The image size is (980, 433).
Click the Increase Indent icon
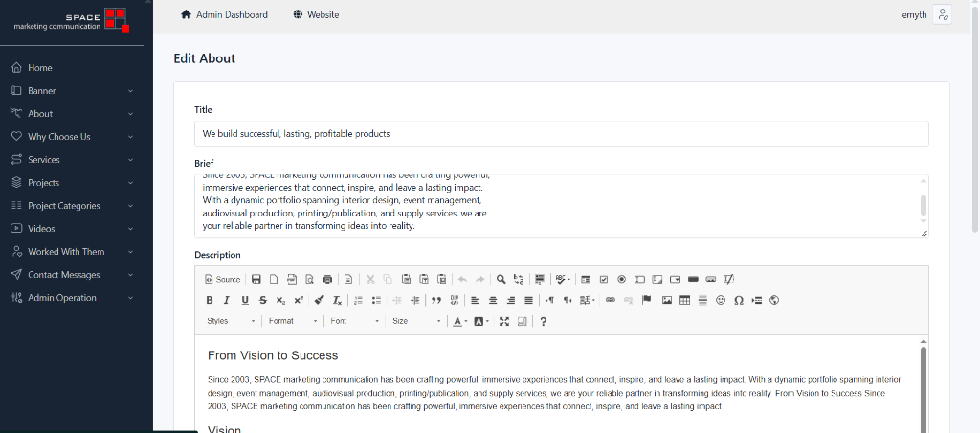tap(415, 301)
